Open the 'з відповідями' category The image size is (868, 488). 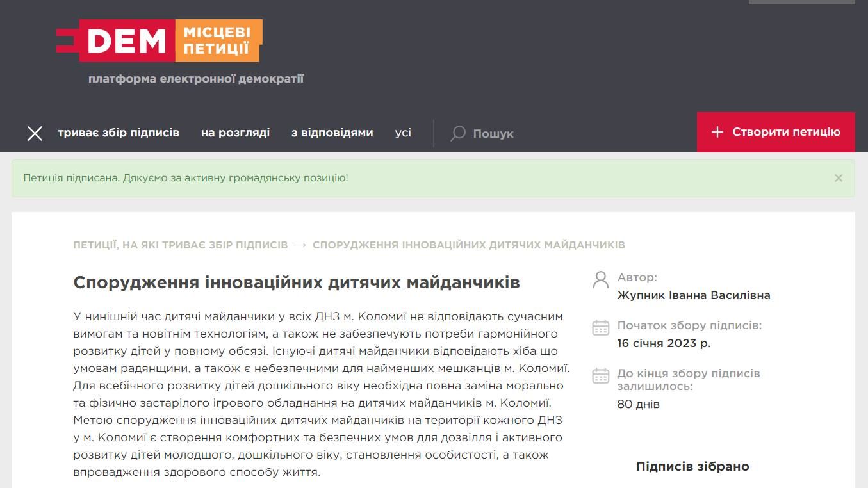click(x=332, y=132)
